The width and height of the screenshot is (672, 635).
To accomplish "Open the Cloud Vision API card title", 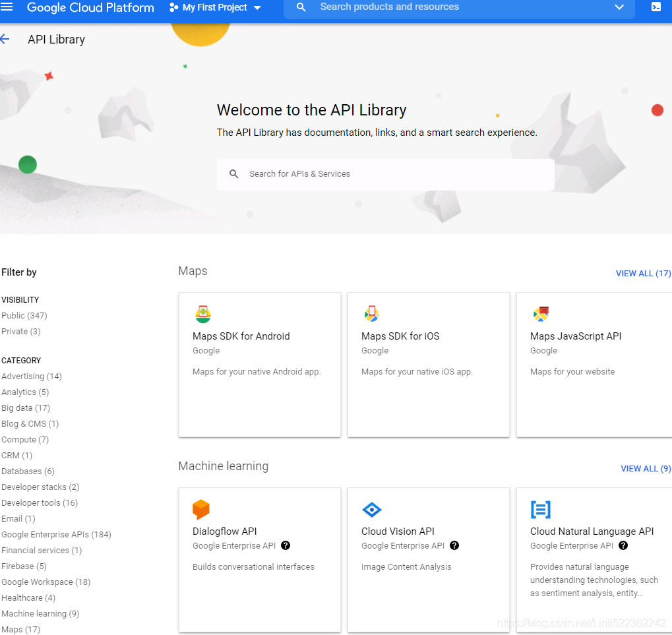I will (x=398, y=531).
